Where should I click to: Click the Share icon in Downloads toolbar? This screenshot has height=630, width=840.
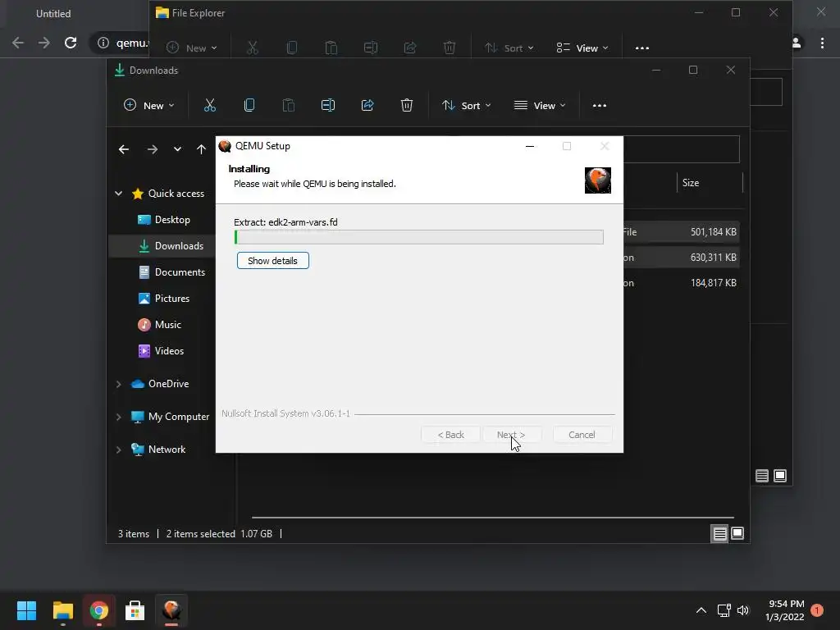367,106
